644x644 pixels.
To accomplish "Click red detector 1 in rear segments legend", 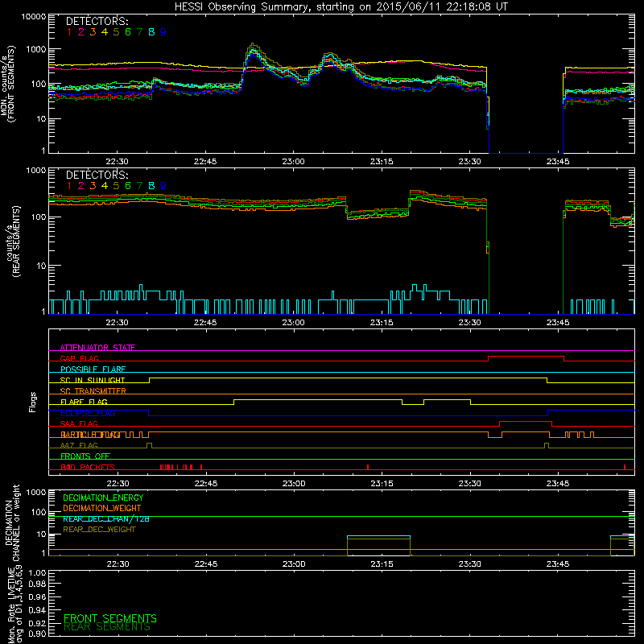I will (69, 186).
